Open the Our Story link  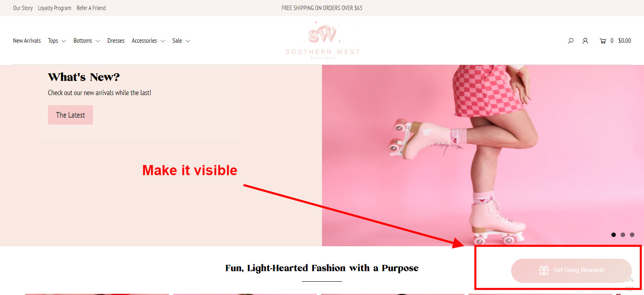click(x=23, y=8)
